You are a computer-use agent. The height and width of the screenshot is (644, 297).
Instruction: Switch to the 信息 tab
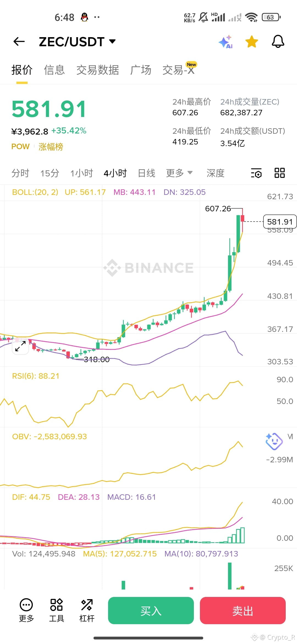54,70
